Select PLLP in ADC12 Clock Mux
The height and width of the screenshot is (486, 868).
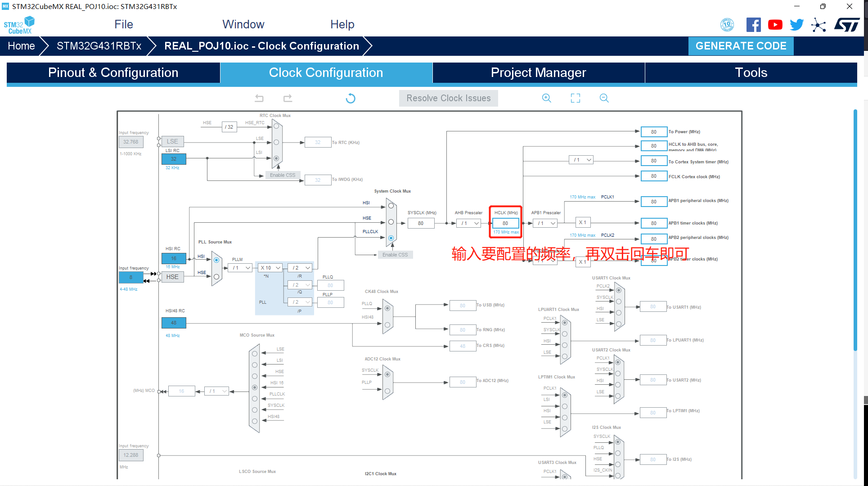[x=387, y=391]
